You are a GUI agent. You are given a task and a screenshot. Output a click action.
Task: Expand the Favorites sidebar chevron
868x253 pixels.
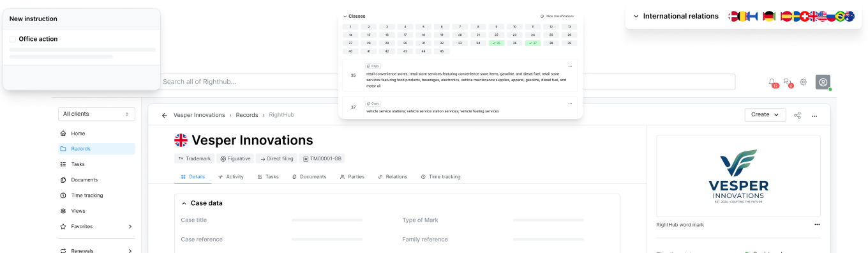click(x=130, y=226)
